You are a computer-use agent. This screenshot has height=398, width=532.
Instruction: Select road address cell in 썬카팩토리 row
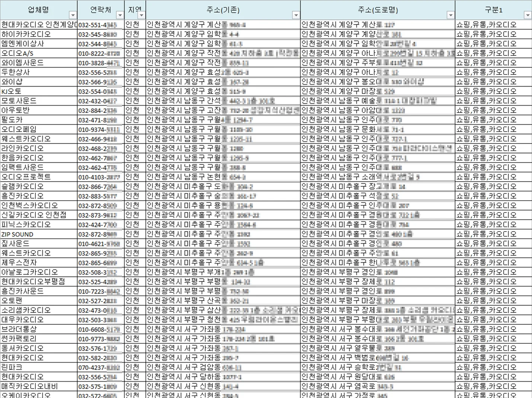tap(378, 339)
